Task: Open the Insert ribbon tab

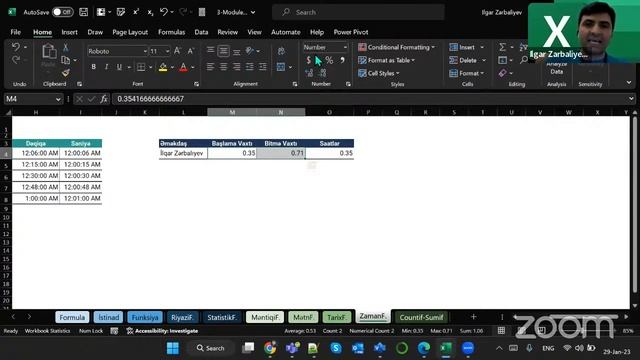Action: 69,32
